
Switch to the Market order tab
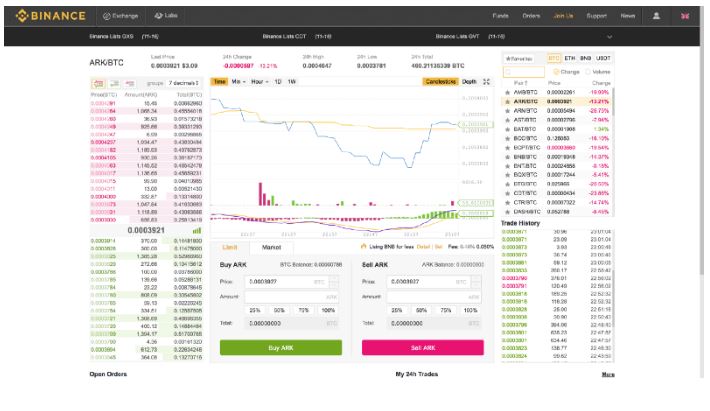point(271,247)
